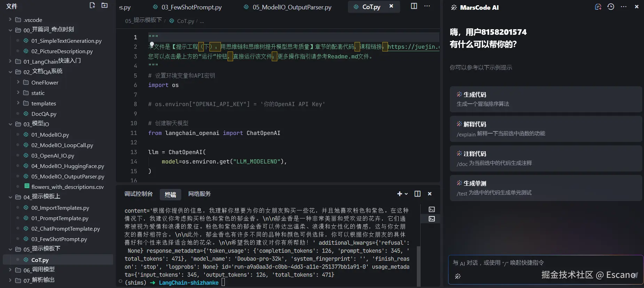
Task: Expand the static folder
Action: point(18,93)
